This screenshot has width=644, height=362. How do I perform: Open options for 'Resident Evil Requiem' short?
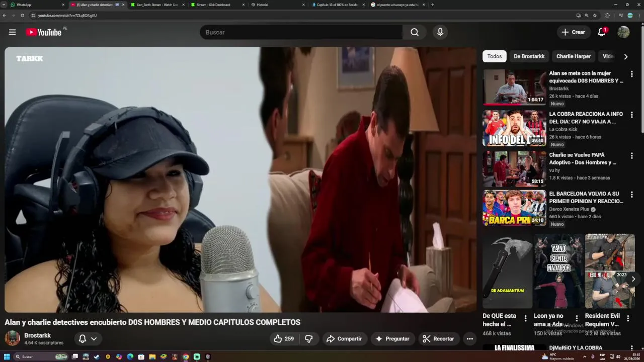628,318
